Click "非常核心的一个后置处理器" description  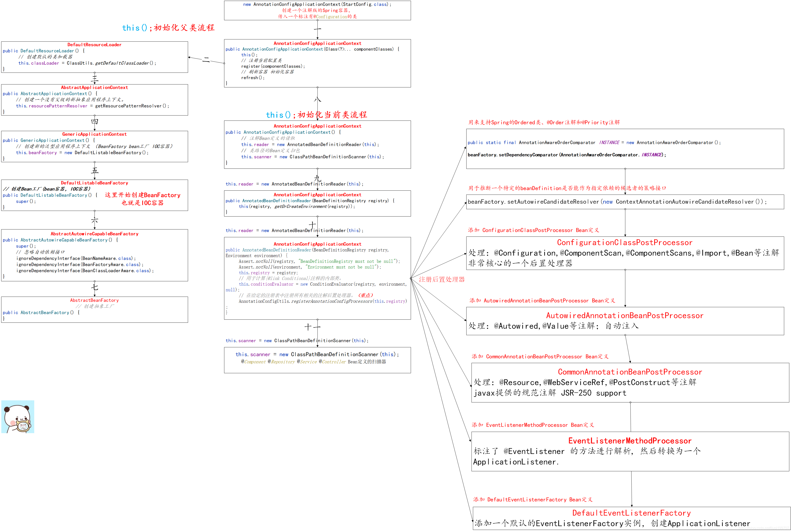(x=520, y=263)
